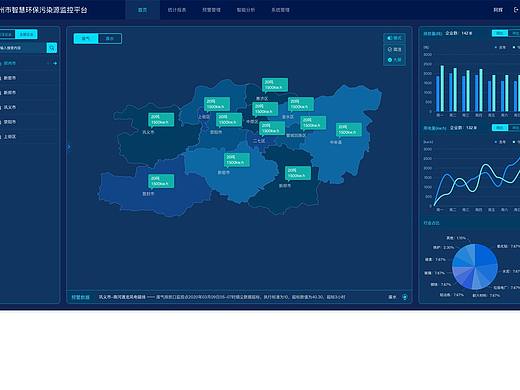The height and width of the screenshot is (390, 520).
Task: Click the data tooltip above 巩义市
Action: [x=161, y=120]
